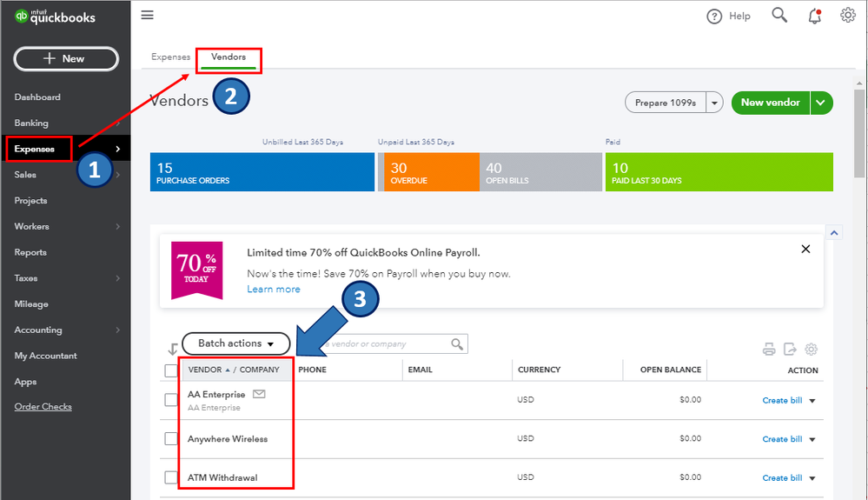Screen dimensions: 868x500
Task: Click the Currency column header
Action: [540, 370]
